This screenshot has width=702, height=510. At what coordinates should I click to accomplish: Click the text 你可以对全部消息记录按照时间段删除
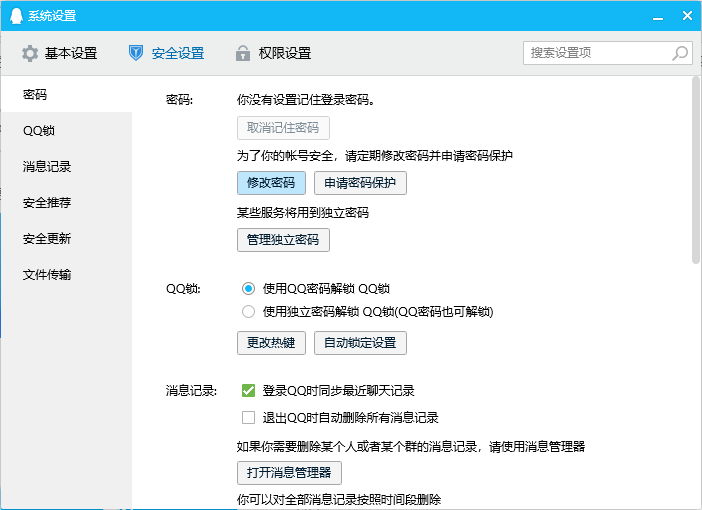click(x=339, y=499)
